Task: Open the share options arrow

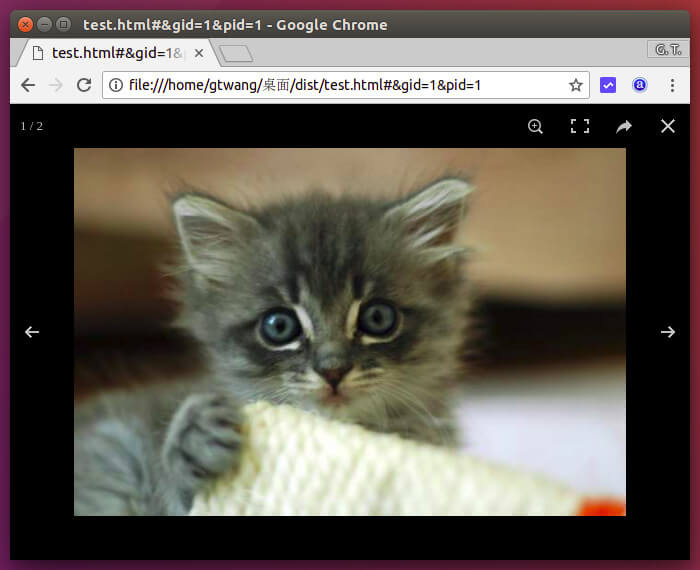Action: click(x=624, y=126)
